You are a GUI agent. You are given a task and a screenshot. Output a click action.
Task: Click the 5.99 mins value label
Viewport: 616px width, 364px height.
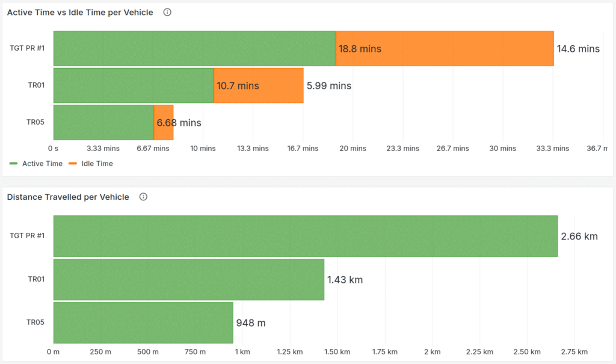click(x=329, y=85)
